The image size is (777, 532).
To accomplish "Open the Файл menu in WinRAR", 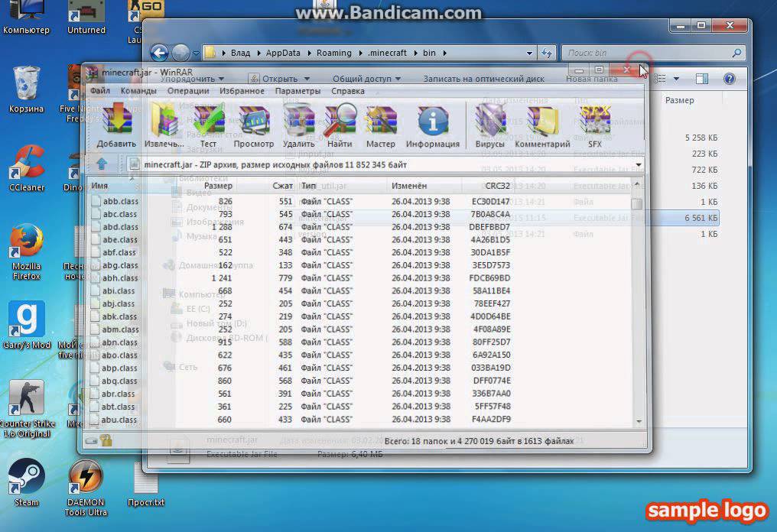I will (x=100, y=91).
